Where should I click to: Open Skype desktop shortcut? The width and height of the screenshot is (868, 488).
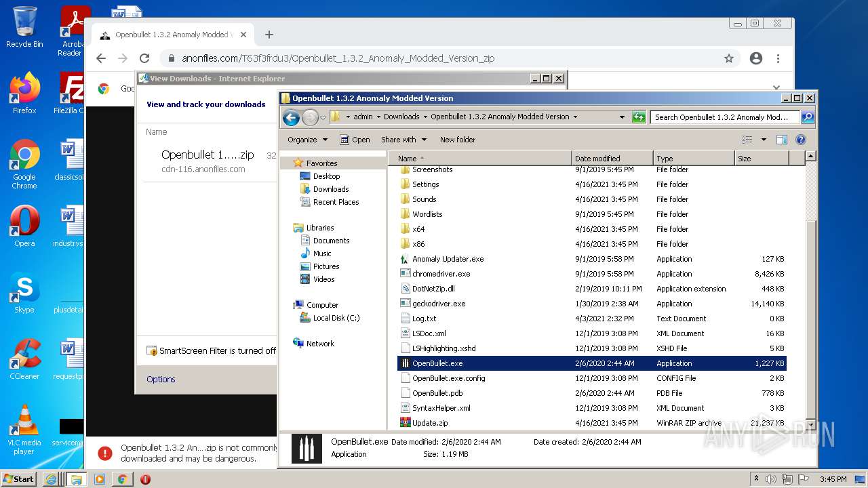[x=24, y=293]
